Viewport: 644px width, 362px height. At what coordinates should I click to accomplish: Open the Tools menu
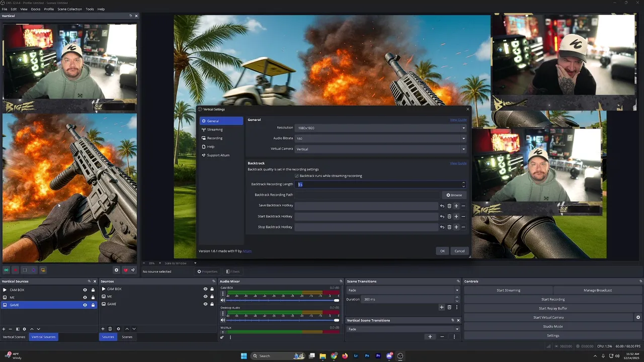pyautogui.click(x=90, y=9)
